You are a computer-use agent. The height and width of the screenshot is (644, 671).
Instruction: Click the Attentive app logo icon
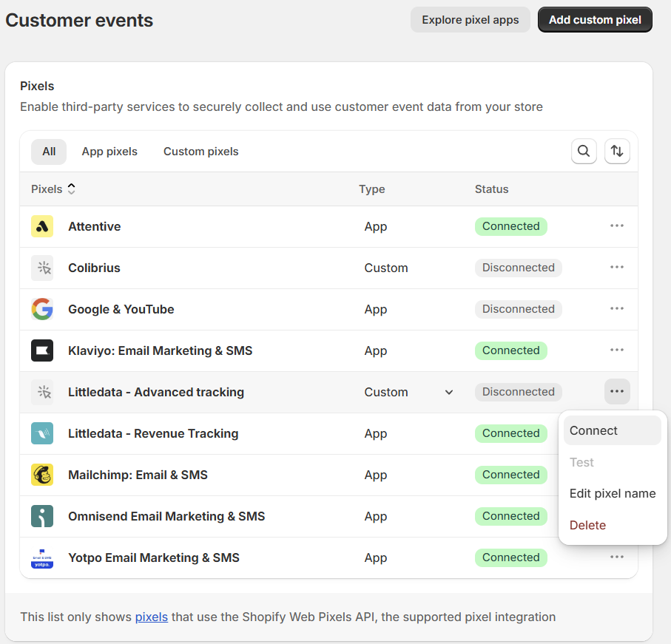point(42,226)
